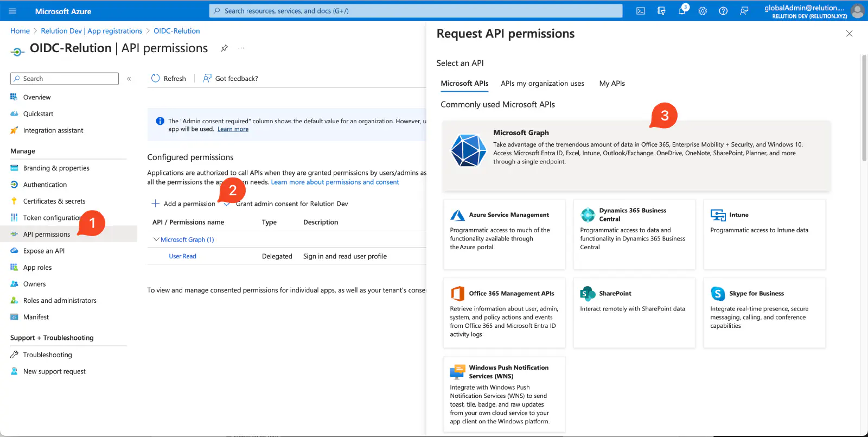Open the globalAdmin account avatar
This screenshot has width=868, height=437.
click(857, 11)
